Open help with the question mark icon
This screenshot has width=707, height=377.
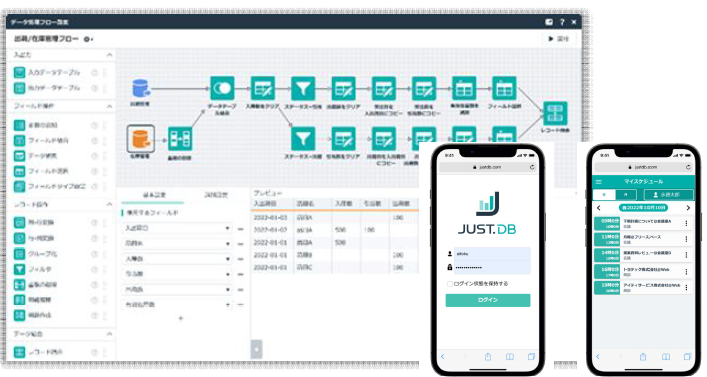562,22
